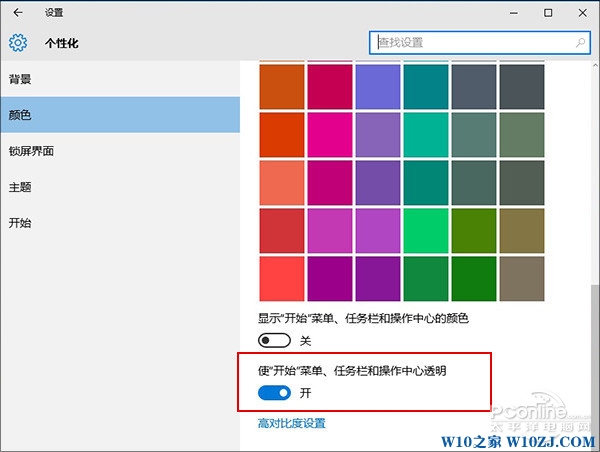600x452 pixels.
Task: Open the 高对比度设置 link
Action: click(x=292, y=423)
